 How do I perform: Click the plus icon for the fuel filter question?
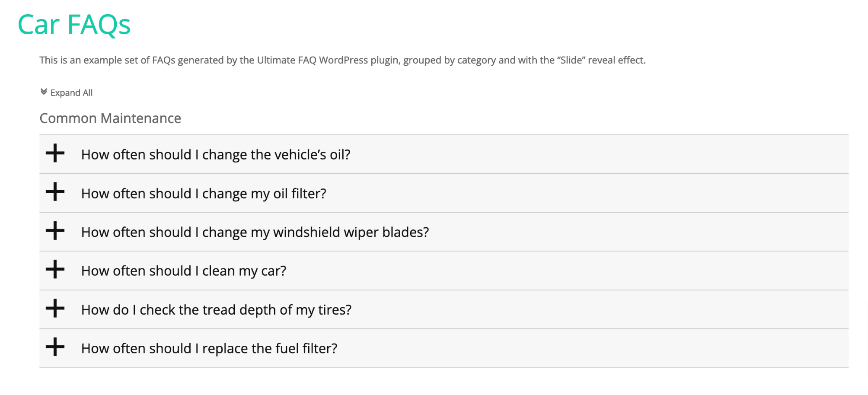55,348
